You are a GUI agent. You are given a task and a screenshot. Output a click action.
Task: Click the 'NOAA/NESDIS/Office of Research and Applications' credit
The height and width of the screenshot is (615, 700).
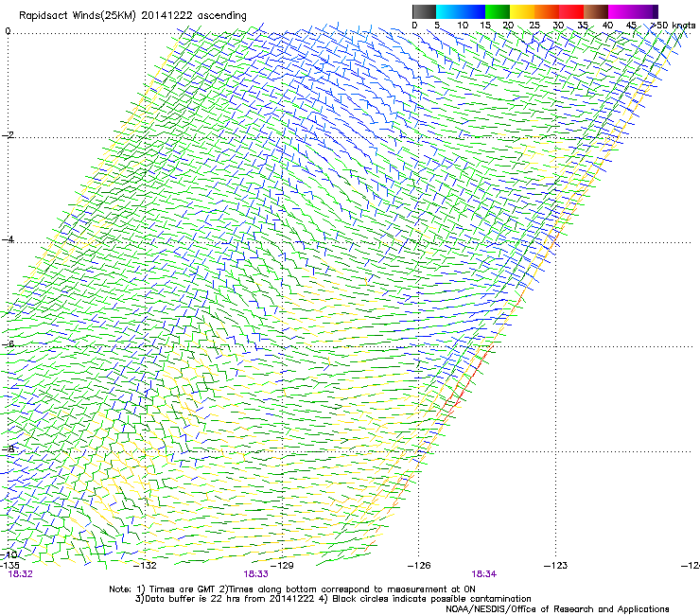557,609
